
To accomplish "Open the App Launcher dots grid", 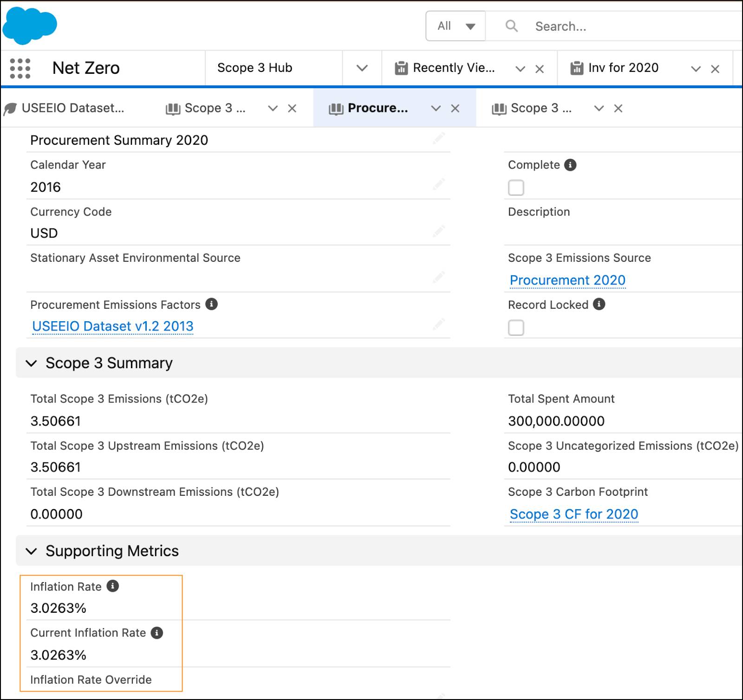I will point(20,68).
